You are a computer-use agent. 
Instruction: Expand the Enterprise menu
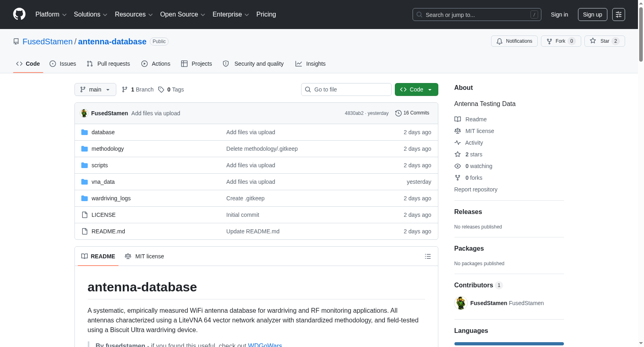231,15
